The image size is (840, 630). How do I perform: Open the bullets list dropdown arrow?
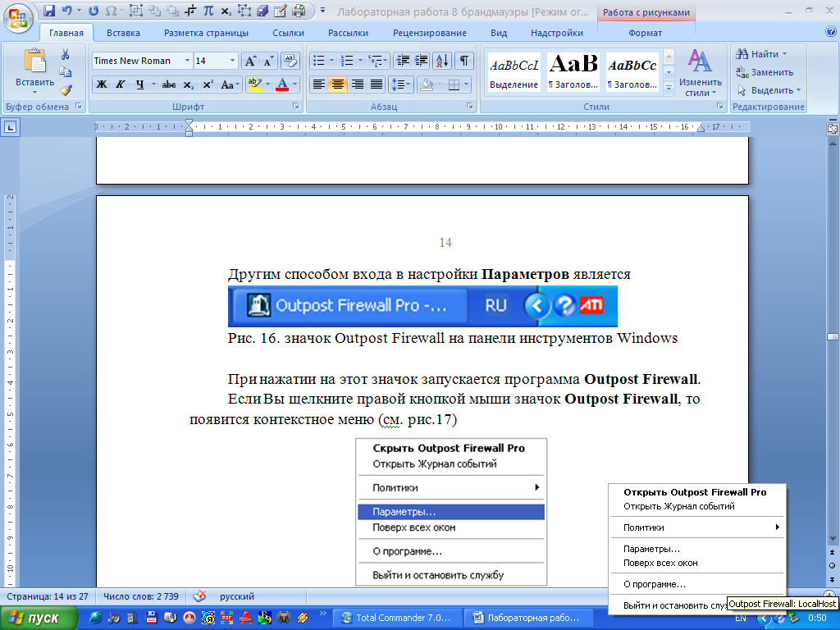331,61
